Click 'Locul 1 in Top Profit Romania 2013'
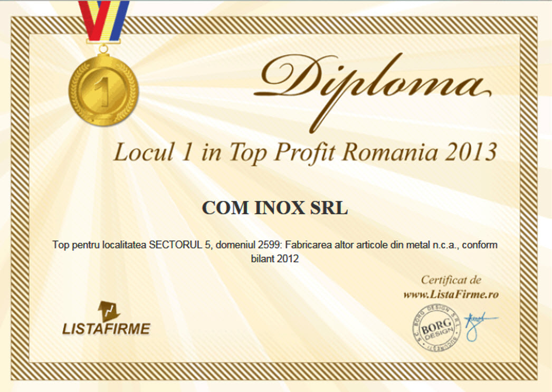This screenshot has width=552, height=392. 305,152
